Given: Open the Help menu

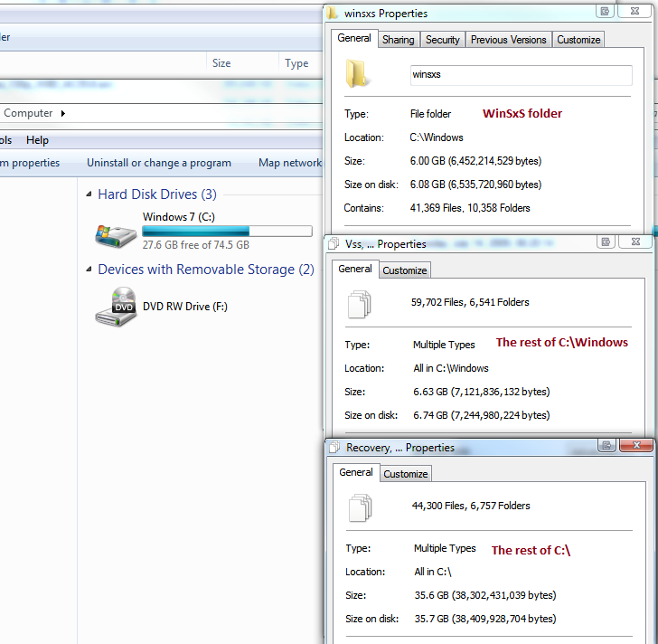Looking at the screenshot, I should pyautogui.click(x=37, y=140).
